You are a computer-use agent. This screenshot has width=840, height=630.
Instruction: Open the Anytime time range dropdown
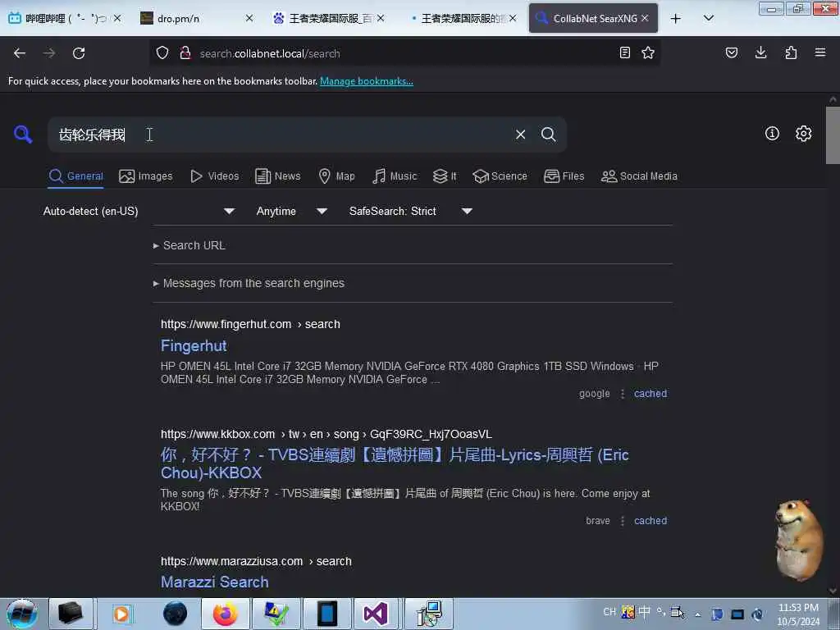pyautogui.click(x=291, y=211)
